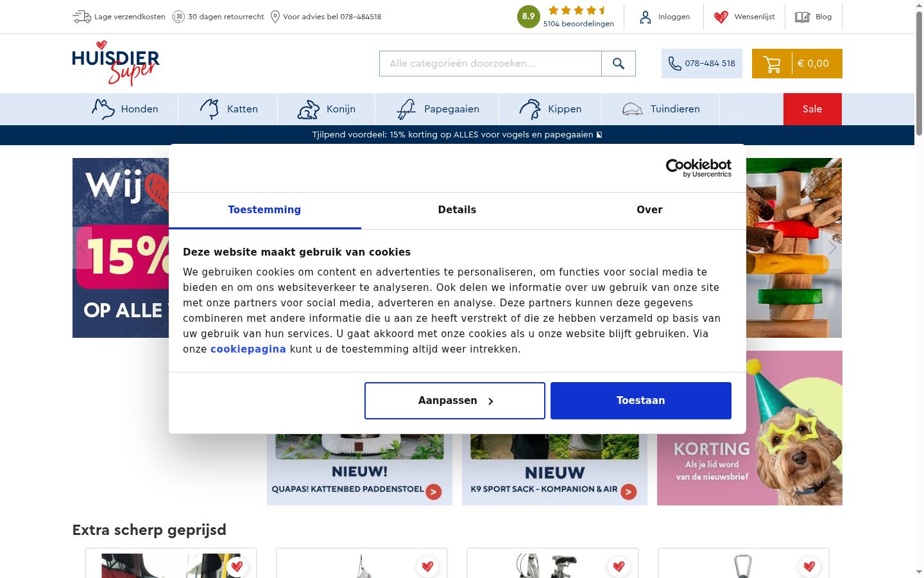Click the delivery truck icon for low shipping costs
Viewport: 924px width, 578px height.
click(81, 17)
